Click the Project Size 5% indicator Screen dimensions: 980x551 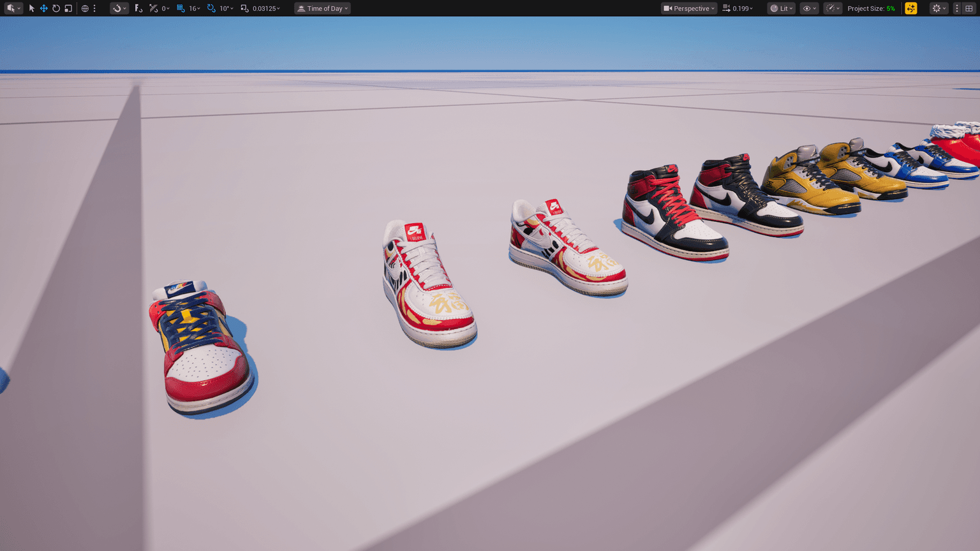[x=871, y=8]
